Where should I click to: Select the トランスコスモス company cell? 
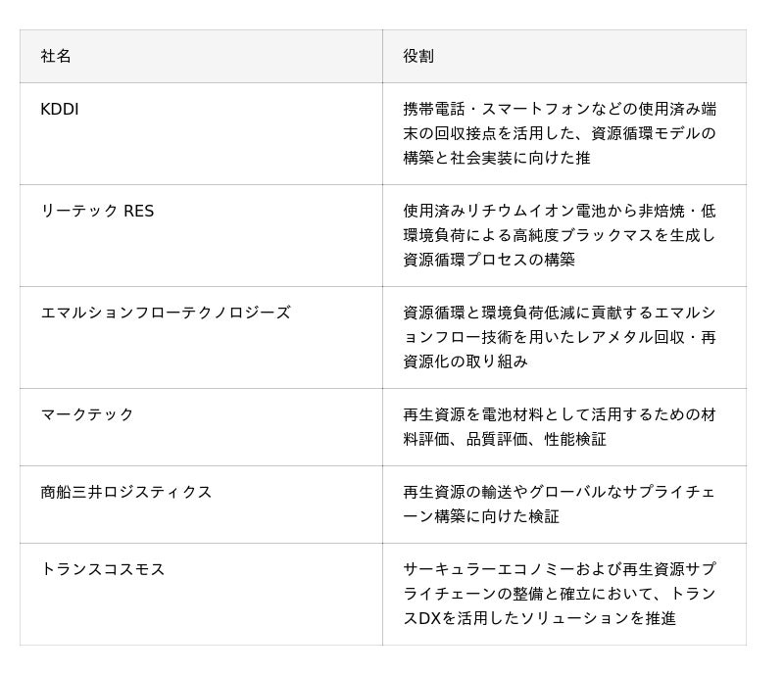[x=201, y=594]
